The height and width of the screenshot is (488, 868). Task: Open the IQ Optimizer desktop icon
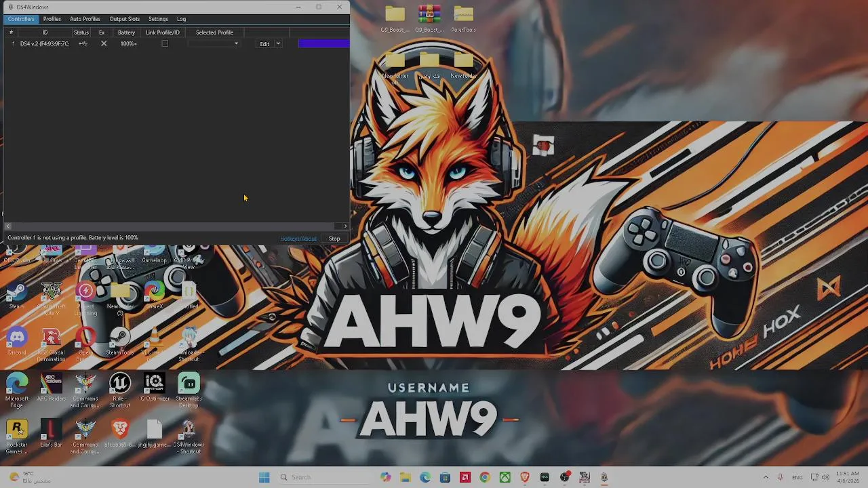point(155,388)
